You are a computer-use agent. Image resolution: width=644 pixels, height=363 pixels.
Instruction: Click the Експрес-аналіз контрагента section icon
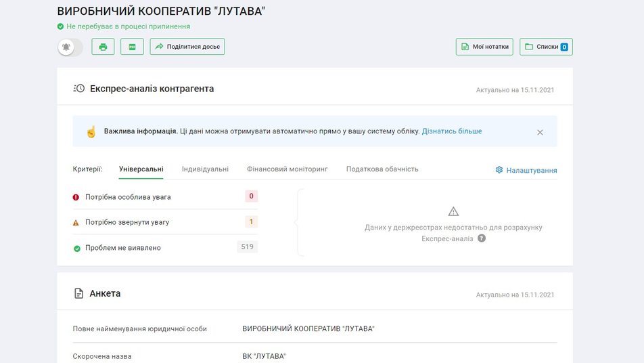tap(78, 89)
